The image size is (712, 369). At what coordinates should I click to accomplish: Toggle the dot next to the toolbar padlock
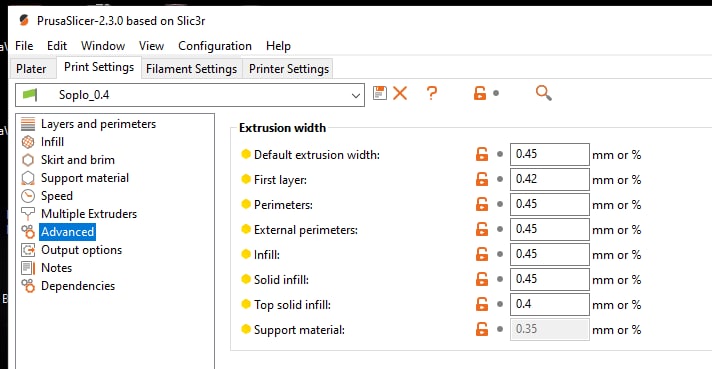tap(496, 93)
